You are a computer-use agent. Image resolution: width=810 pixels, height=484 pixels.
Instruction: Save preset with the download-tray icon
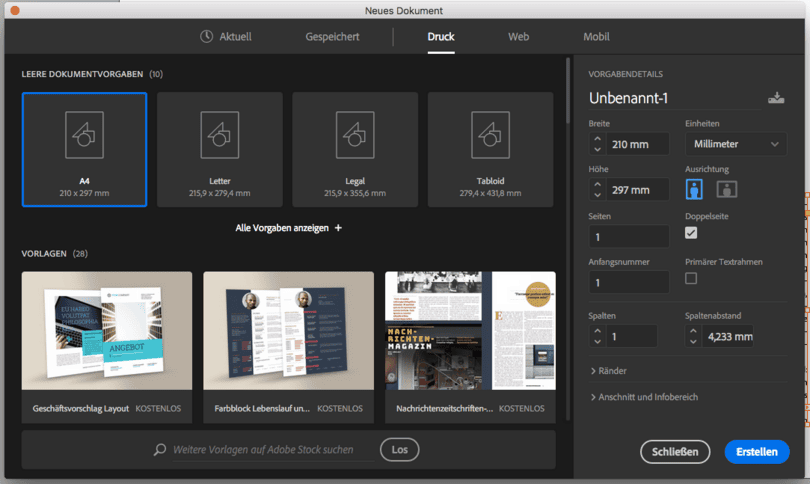point(776,98)
